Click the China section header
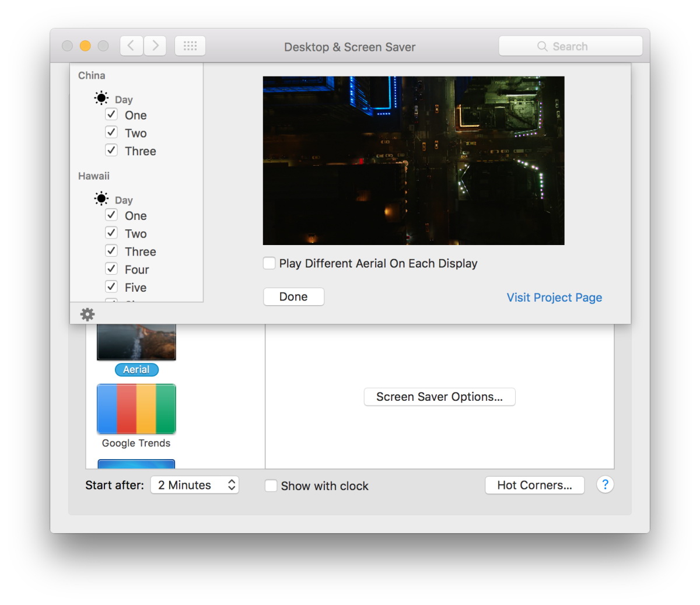Viewport: 700px width, 605px height. pyautogui.click(x=92, y=75)
